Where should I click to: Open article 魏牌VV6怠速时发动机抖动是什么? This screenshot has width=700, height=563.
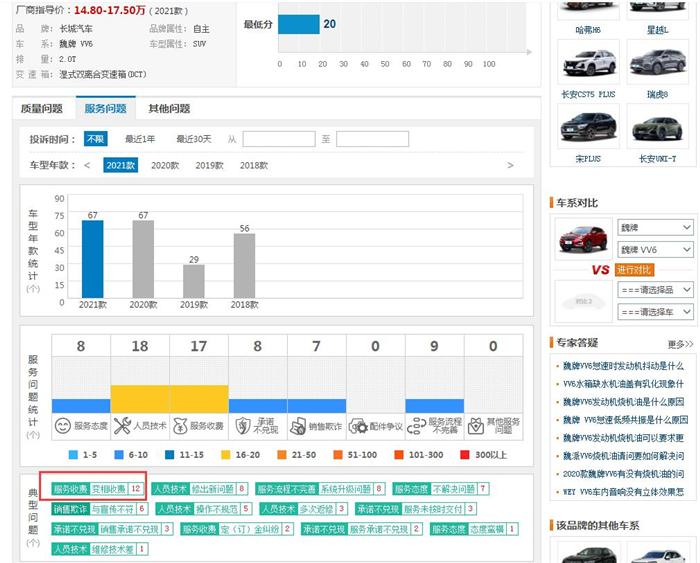pyautogui.click(x=623, y=366)
